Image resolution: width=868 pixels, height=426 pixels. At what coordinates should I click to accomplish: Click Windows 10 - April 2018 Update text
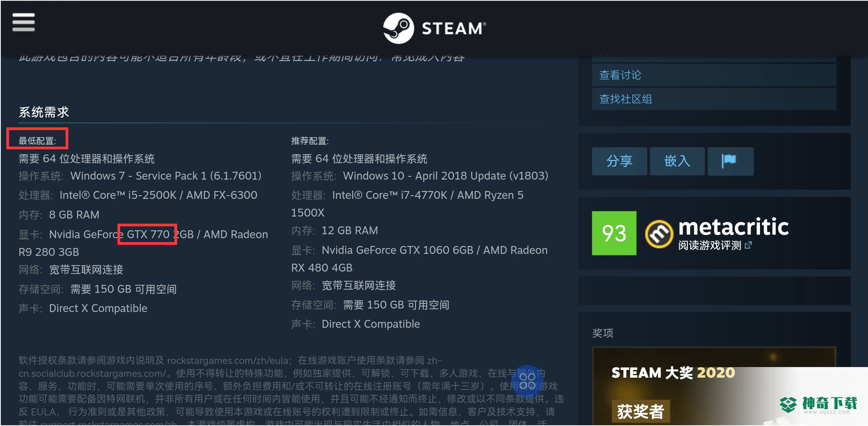(x=445, y=176)
